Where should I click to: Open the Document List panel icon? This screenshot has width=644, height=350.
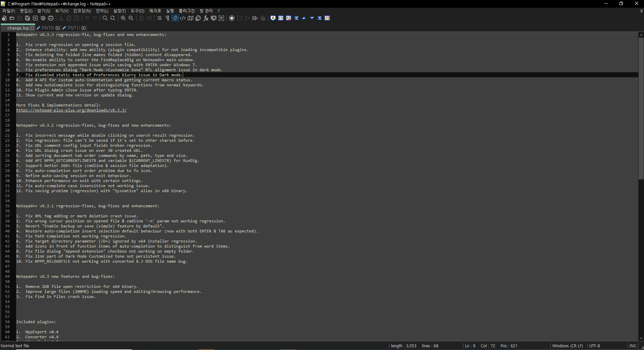click(198, 18)
